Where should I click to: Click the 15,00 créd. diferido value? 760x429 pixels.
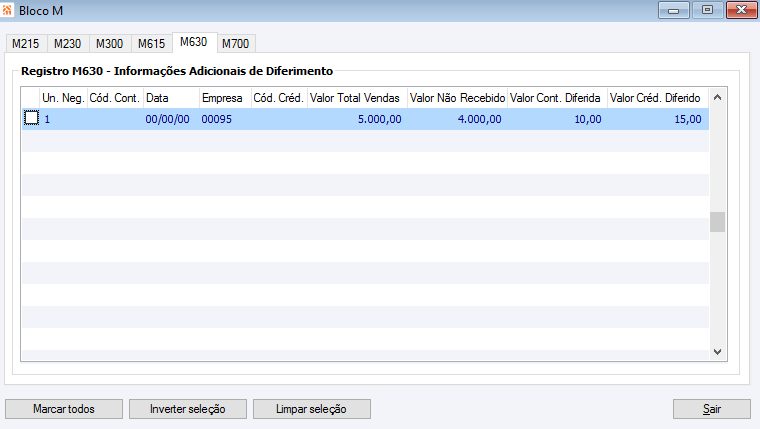[x=688, y=119]
